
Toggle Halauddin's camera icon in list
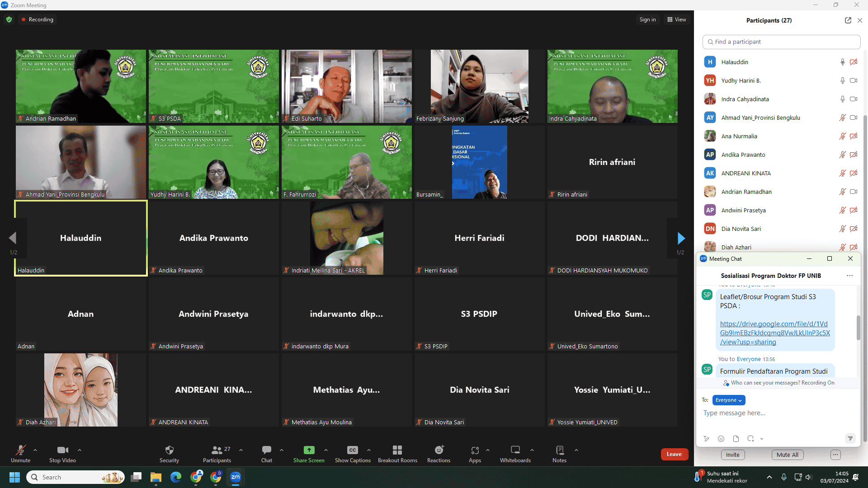[x=854, y=62]
